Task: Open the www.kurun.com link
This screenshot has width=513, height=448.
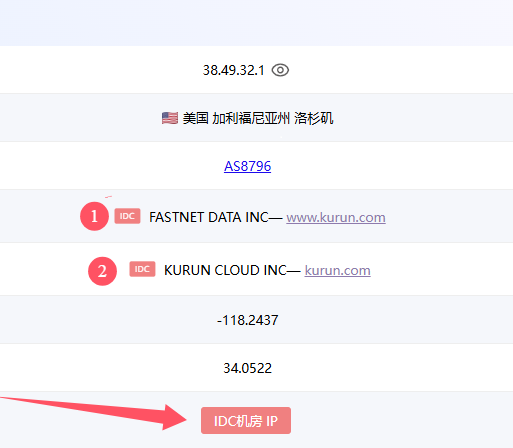Action: 336,217
